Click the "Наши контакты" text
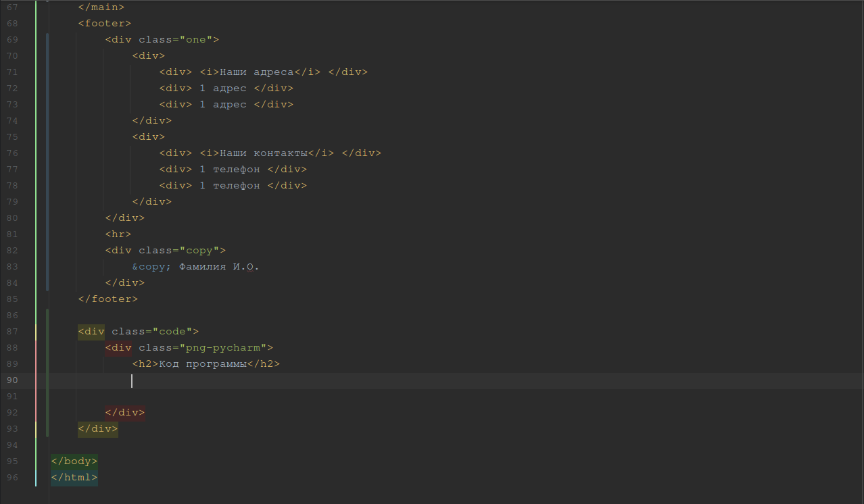 coord(263,153)
